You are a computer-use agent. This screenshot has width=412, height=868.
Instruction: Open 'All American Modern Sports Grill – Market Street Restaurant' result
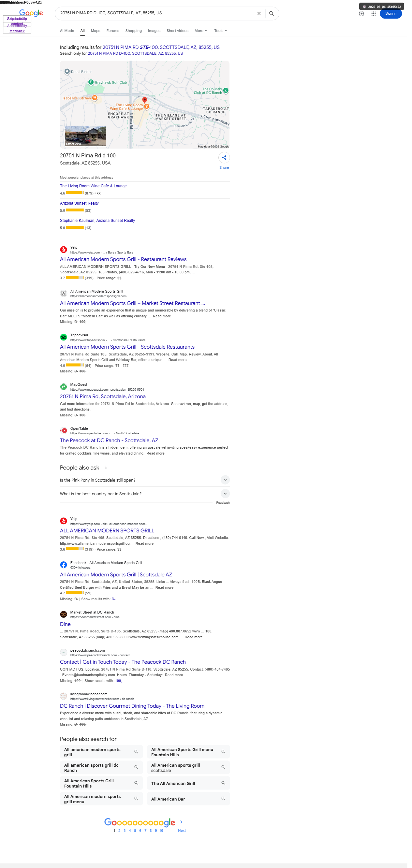134,307
